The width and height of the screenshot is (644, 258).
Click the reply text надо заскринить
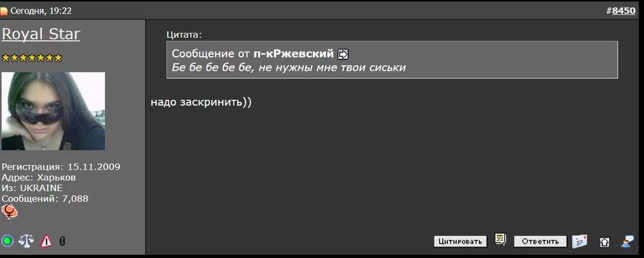[x=201, y=102]
